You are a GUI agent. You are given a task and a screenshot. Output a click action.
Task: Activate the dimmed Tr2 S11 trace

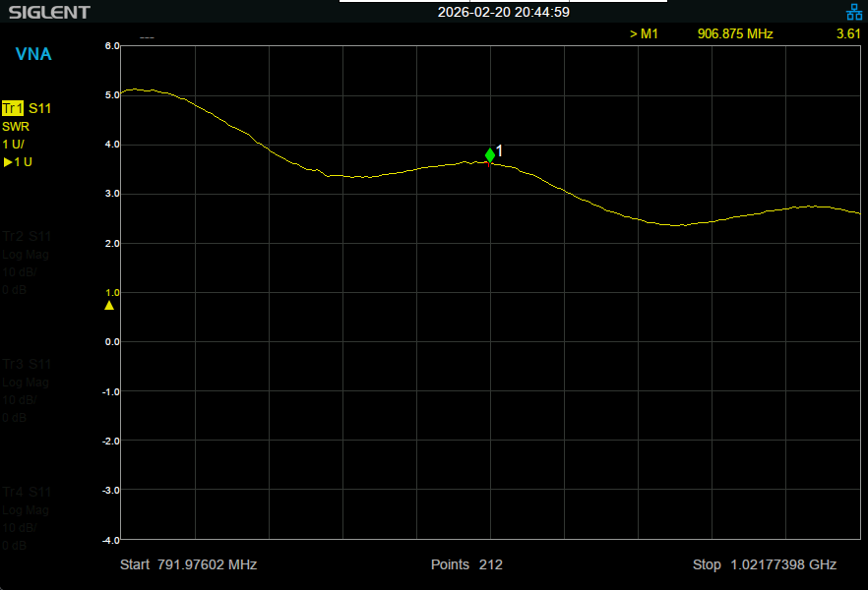pyautogui.click(x=27, y=236)
